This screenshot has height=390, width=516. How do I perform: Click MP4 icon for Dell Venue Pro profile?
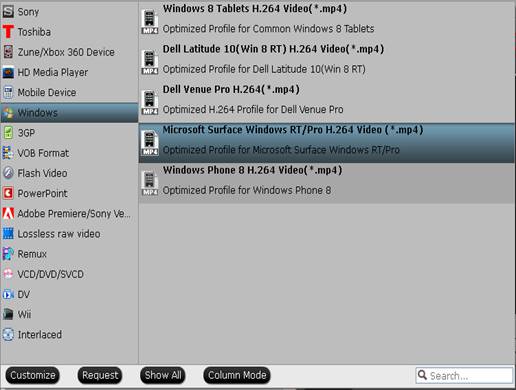pyautogui.click(x=150, y=102)
